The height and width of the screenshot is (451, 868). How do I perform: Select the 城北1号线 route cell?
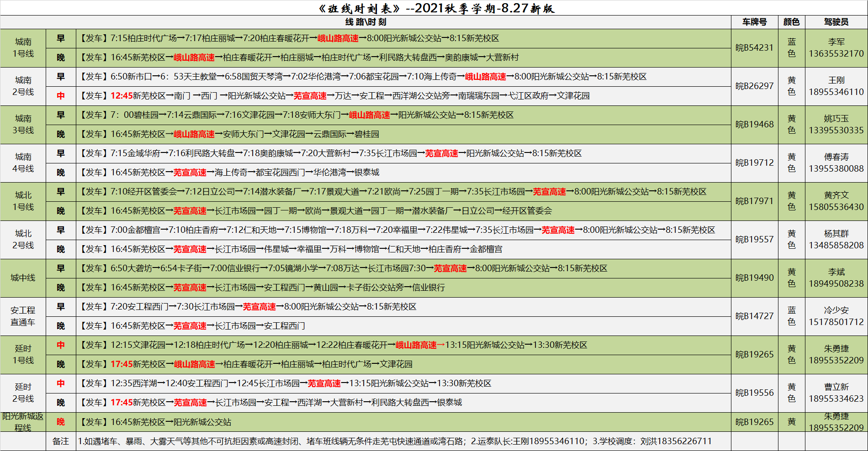pos(23,201)
